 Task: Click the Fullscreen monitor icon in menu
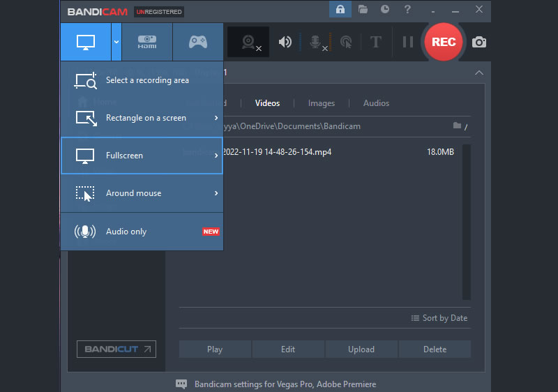(85, 156)
